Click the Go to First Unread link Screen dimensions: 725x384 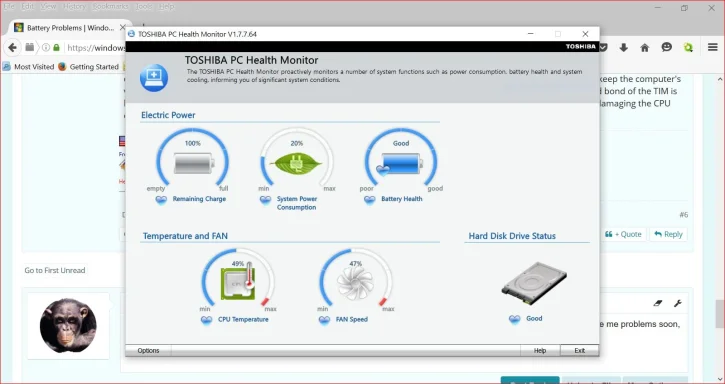tap(55, 270)
